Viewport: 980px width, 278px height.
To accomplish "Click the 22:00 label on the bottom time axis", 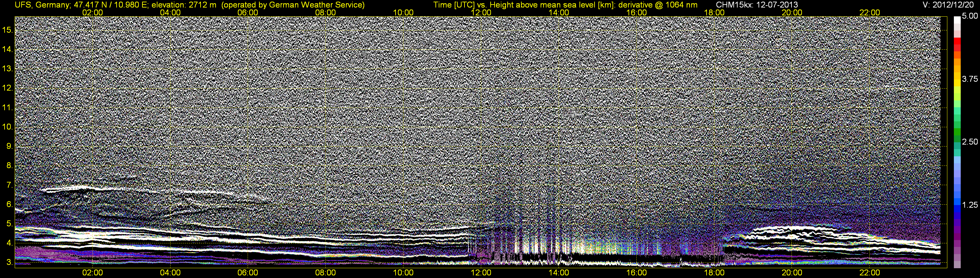I will click(870, 273).
